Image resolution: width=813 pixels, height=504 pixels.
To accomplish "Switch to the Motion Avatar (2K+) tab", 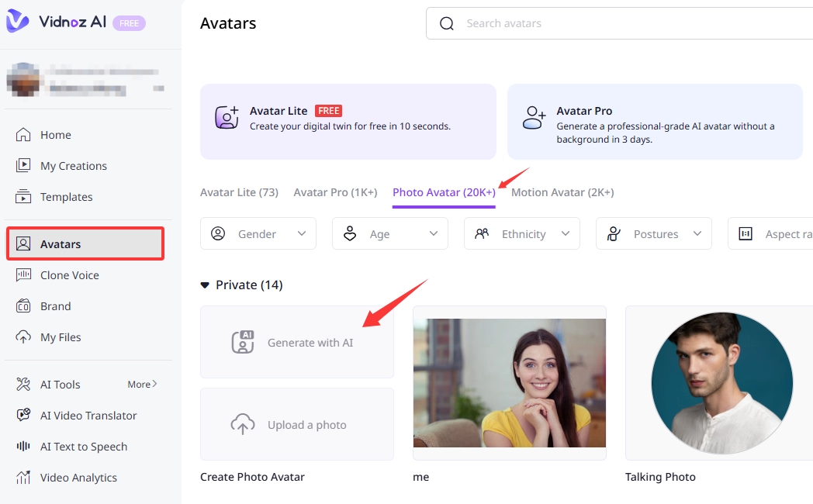I will point(562,192).
